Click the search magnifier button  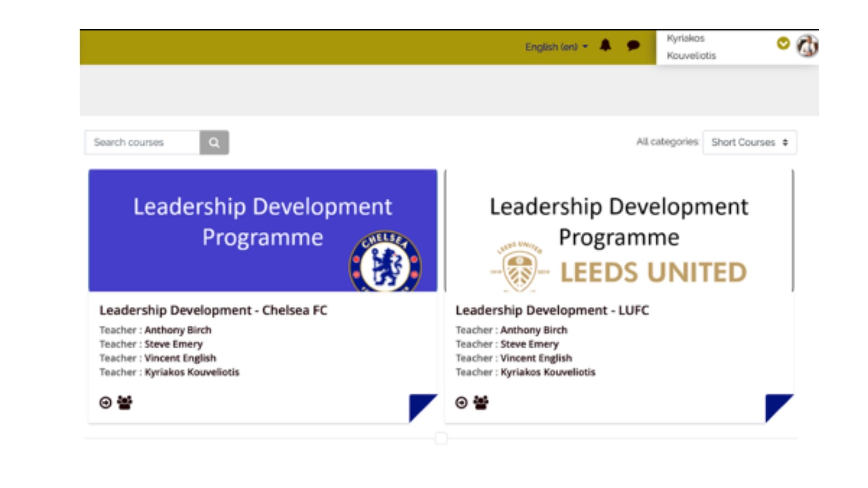tap(214, 142)
